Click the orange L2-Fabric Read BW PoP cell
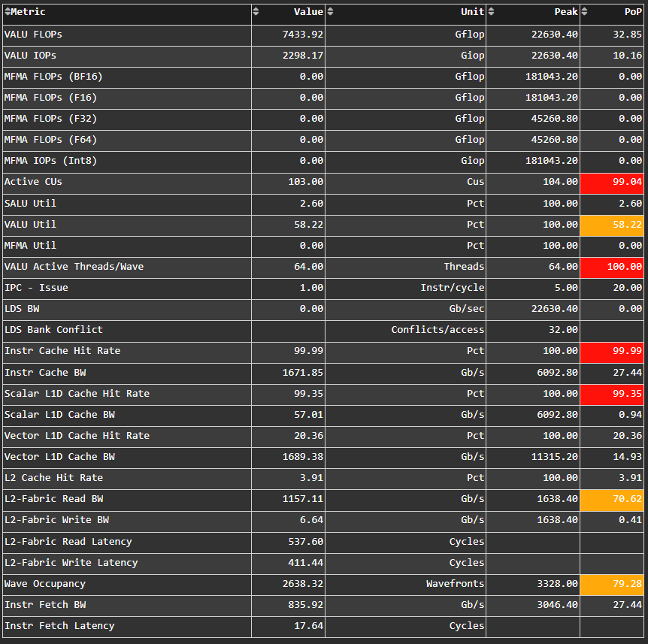 pos(611,499)
